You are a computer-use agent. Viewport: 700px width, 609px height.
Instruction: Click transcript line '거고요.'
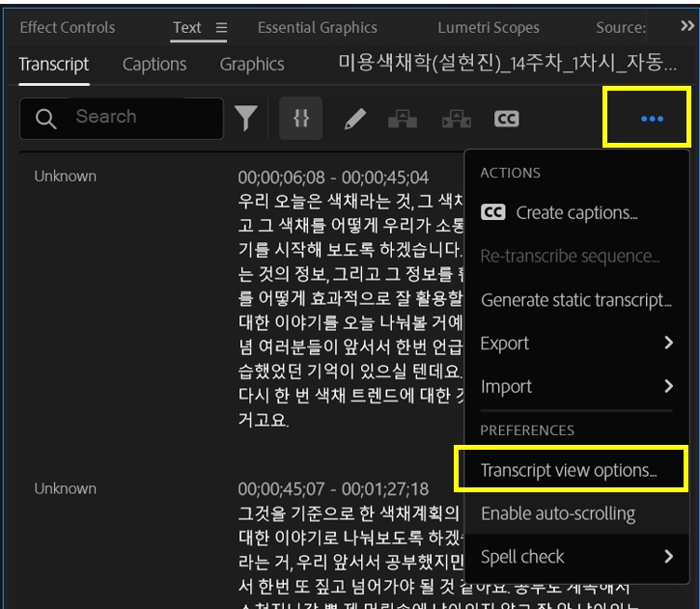click(264, 420)
